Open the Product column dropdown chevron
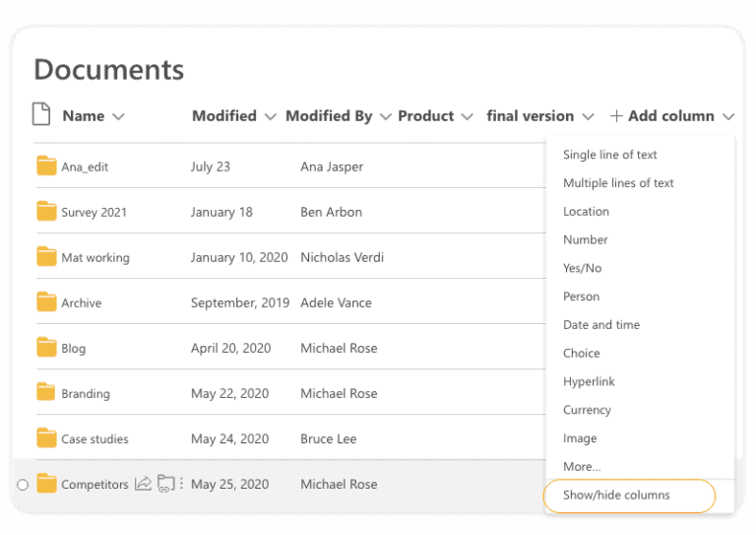 [467, 116]
